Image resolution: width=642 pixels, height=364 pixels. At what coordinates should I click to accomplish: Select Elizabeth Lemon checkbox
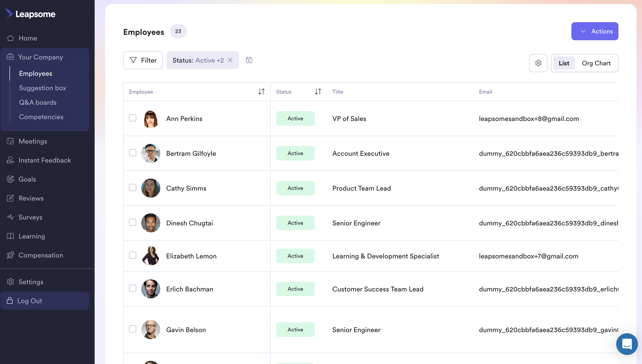[133, 255]
